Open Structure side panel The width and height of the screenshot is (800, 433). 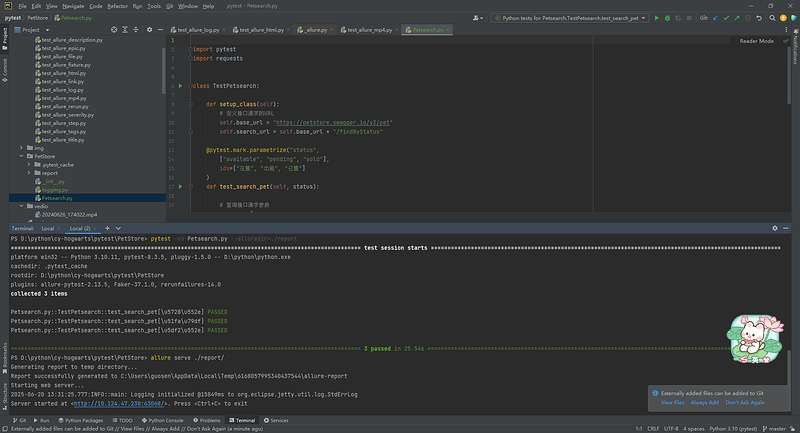click(5, 396)
